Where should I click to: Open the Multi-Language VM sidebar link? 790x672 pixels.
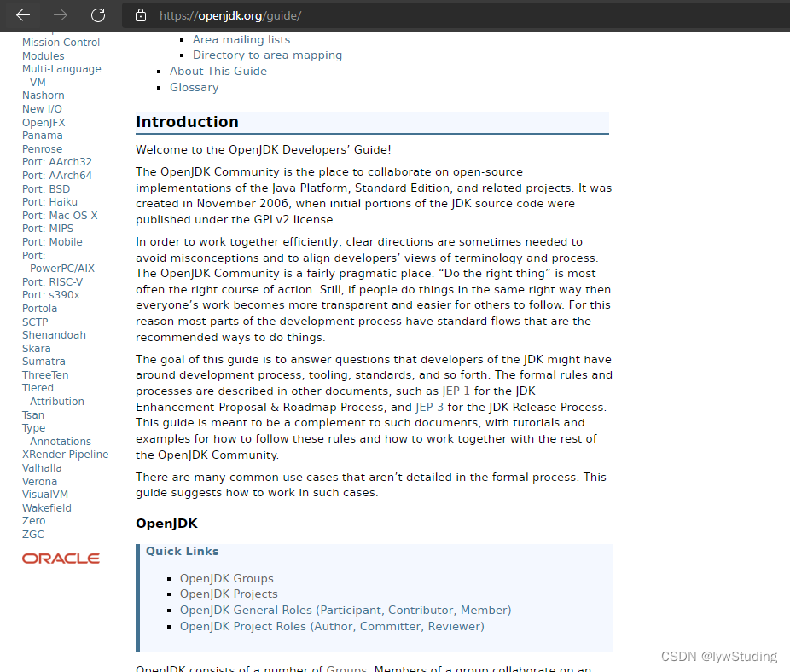coord(61,76)
